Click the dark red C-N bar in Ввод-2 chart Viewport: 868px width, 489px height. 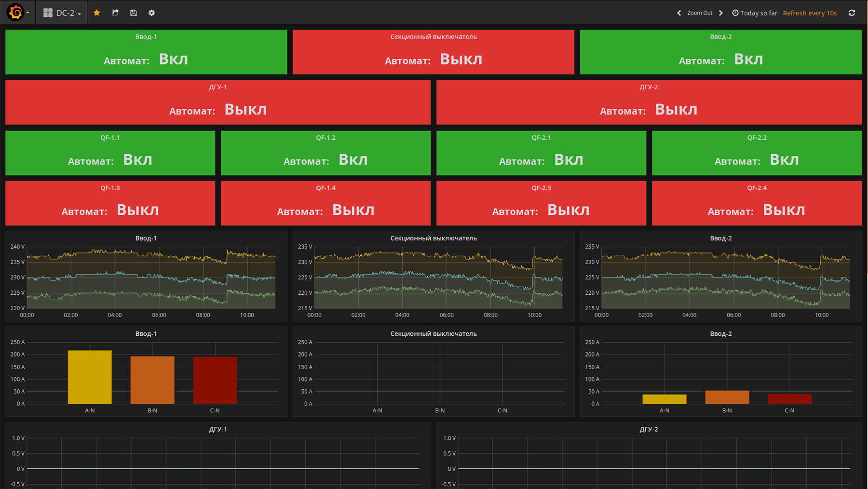tap(790, 399)
